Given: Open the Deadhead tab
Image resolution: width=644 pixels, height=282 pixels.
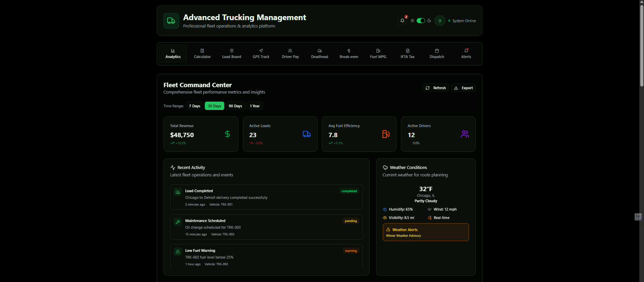Looking at the screenshot, I should (320, 54).
